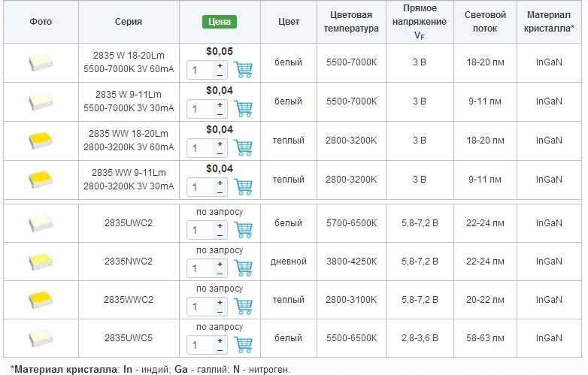Add 2835 W 9-11Lm to cart
588x375 pixels.
point(243,109)
